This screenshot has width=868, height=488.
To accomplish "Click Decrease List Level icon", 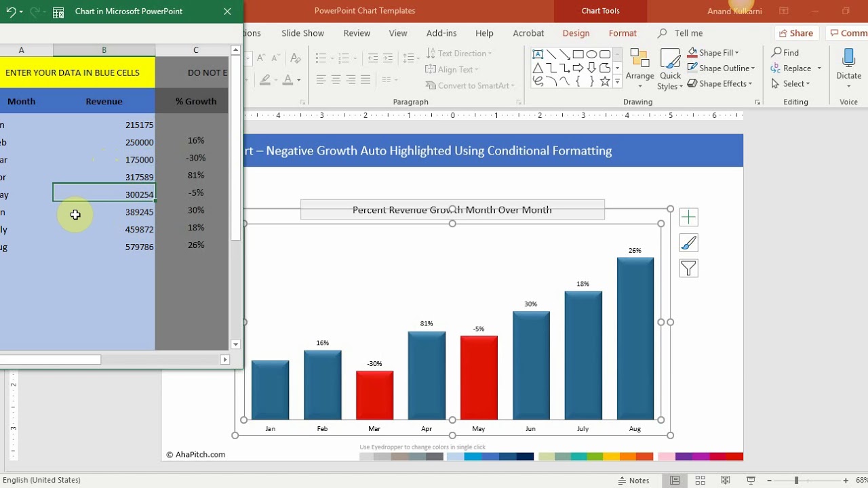I will coord(372,58).
